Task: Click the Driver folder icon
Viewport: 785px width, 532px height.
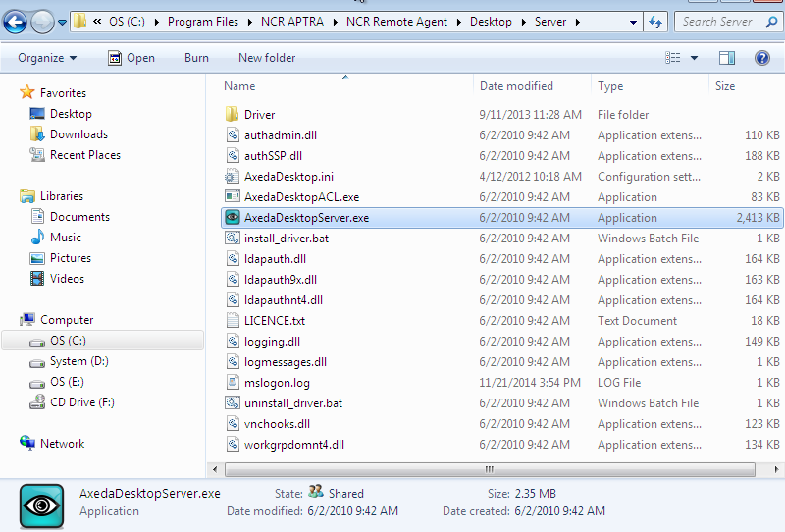Action: click(x=232, y=114)
